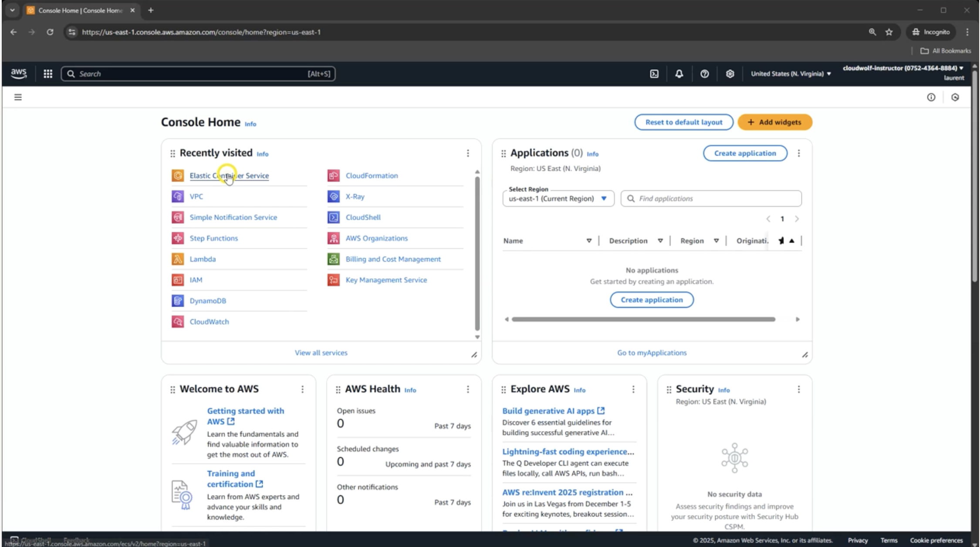Click the Applications table horizontal scrollbar

643,319
